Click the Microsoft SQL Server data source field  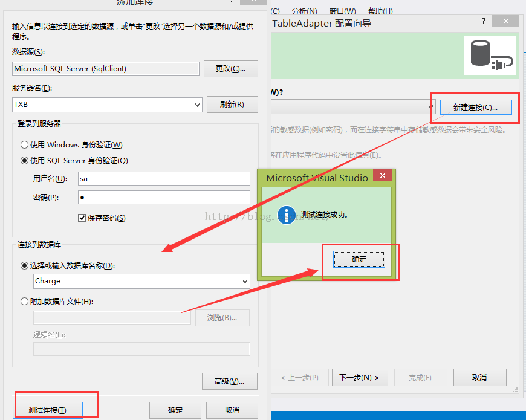106,69
